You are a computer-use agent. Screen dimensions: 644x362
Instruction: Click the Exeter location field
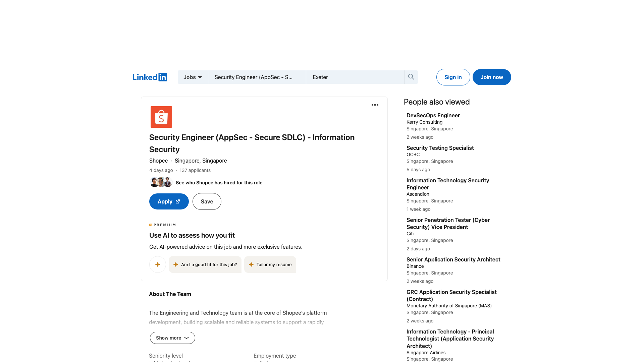point(355,77)
